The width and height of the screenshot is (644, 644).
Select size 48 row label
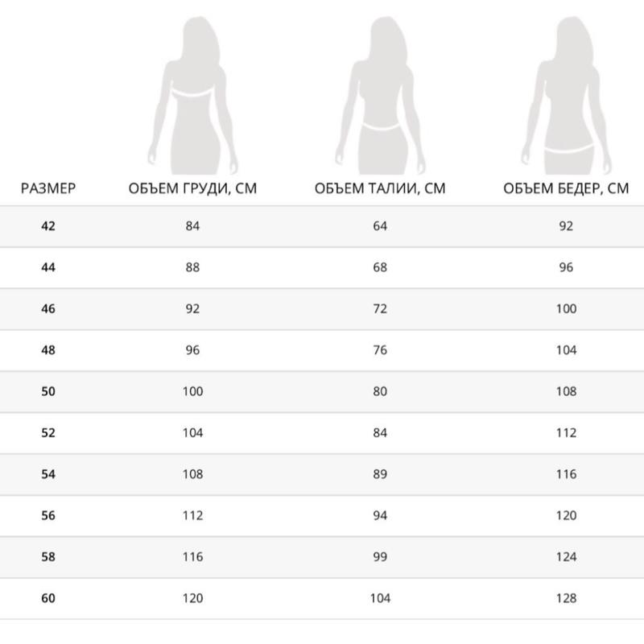(x=48, y=350)
